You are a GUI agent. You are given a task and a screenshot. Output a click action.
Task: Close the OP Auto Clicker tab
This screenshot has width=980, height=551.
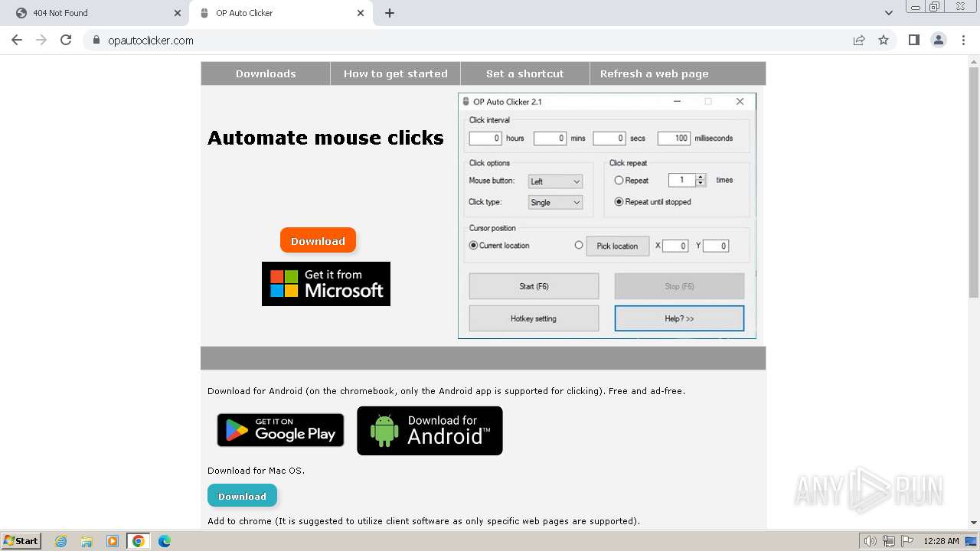pyautogui.click(x=361, y=13)
